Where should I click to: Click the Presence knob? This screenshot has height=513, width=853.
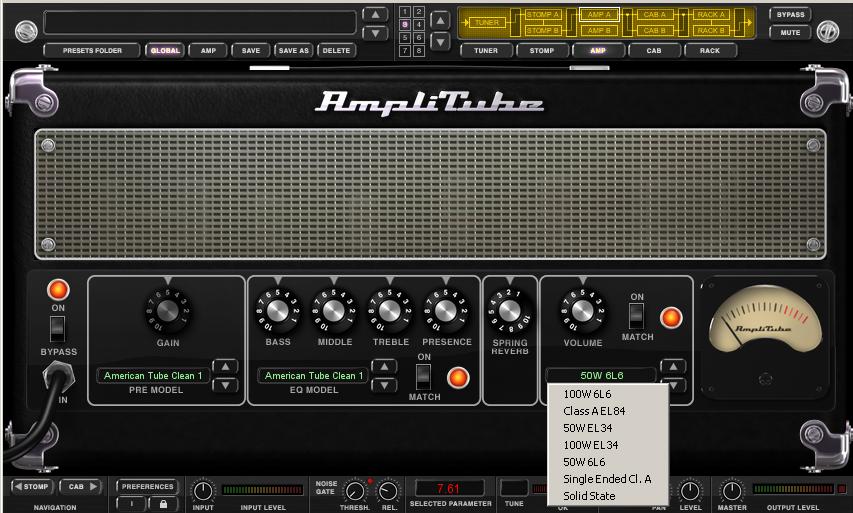(446, 311)
